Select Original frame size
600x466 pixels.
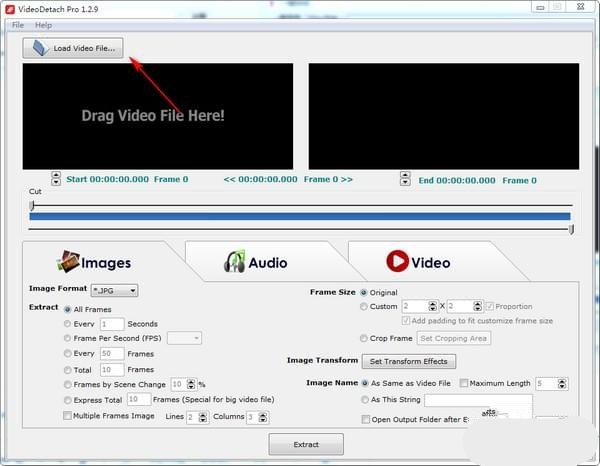[364, 293]
